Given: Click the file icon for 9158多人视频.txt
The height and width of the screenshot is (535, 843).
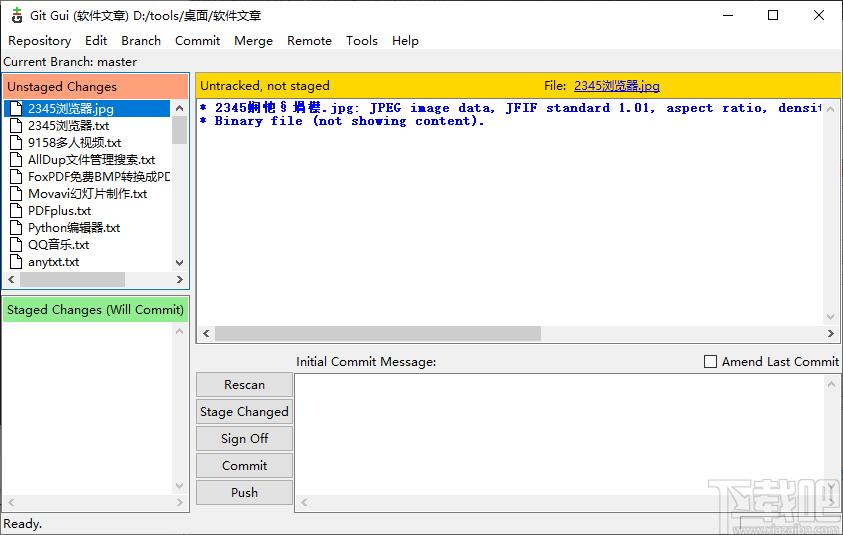Looking at the screenshot, I should click(x=17, y=142).
